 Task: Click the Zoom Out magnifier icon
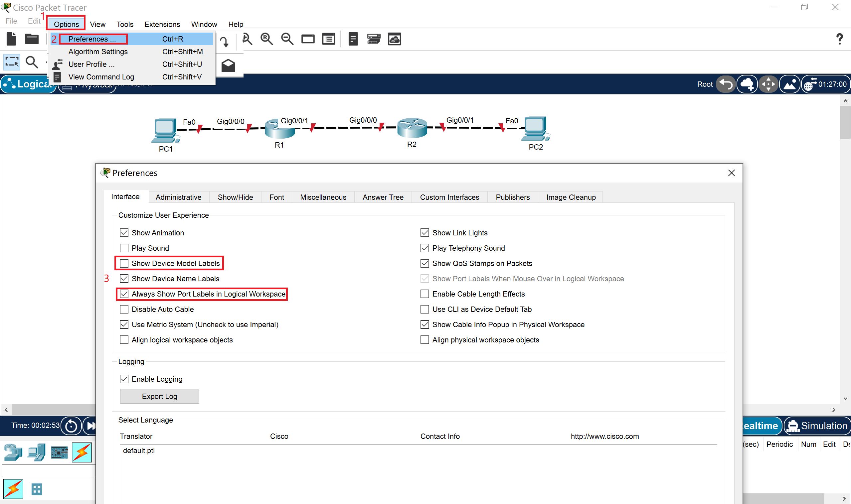pyautogui.click(x=287, y=39)
